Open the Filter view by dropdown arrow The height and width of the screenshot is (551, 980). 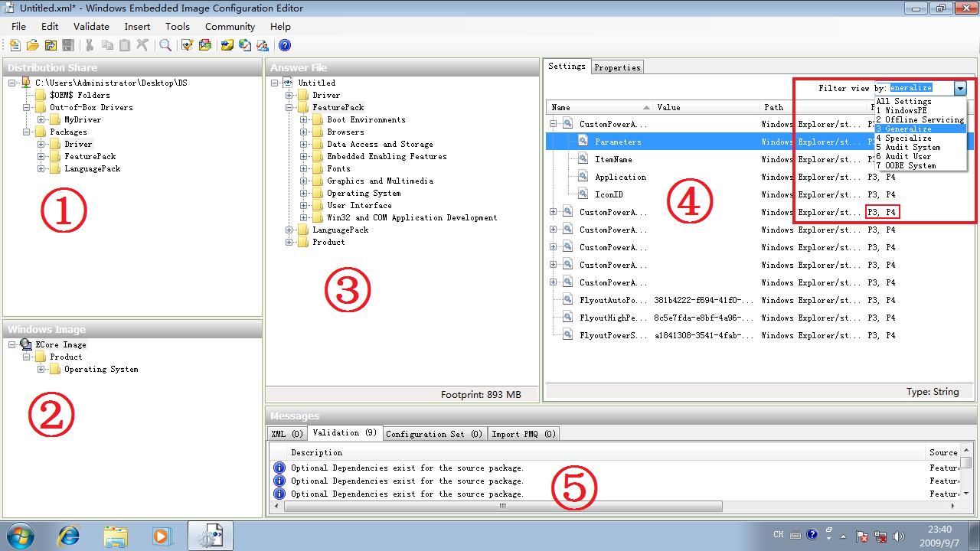coord(960,88)
